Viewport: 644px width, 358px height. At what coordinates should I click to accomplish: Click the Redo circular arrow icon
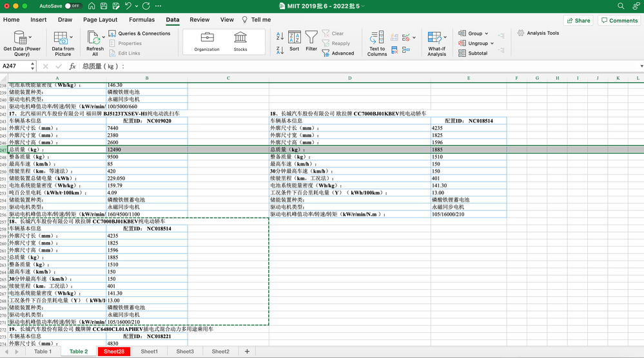(x=146, y=6)
